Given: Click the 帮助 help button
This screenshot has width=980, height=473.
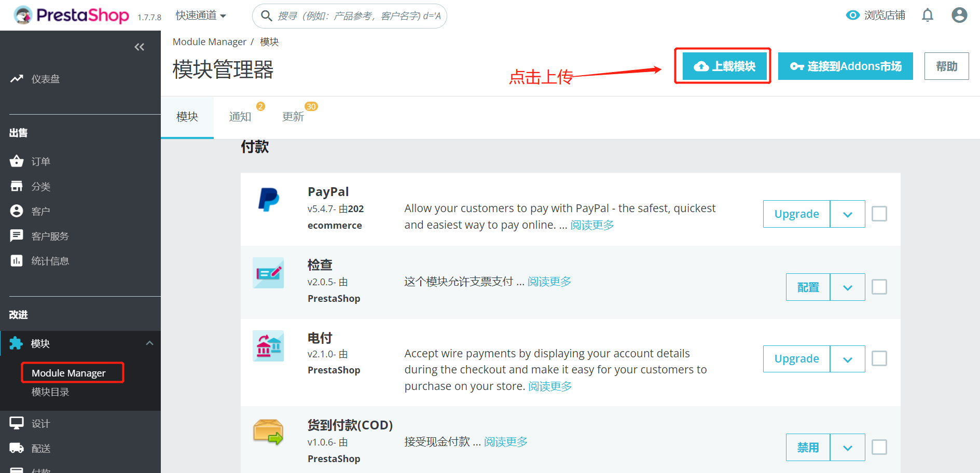Looking at the screenshot, I should pos(947,66).
